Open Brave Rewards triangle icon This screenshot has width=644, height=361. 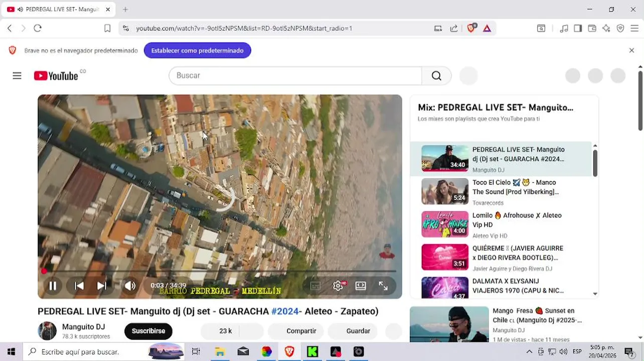tap(487, 29)
